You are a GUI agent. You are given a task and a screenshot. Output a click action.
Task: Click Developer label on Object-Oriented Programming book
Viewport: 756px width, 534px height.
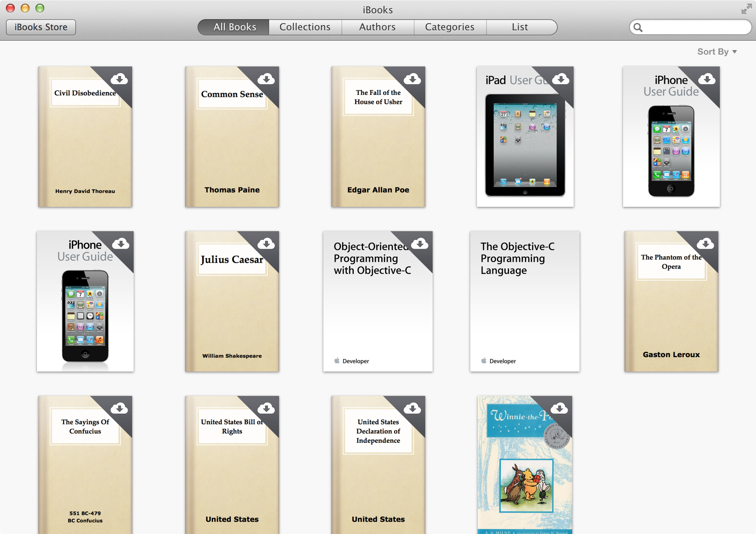point(355,361)
